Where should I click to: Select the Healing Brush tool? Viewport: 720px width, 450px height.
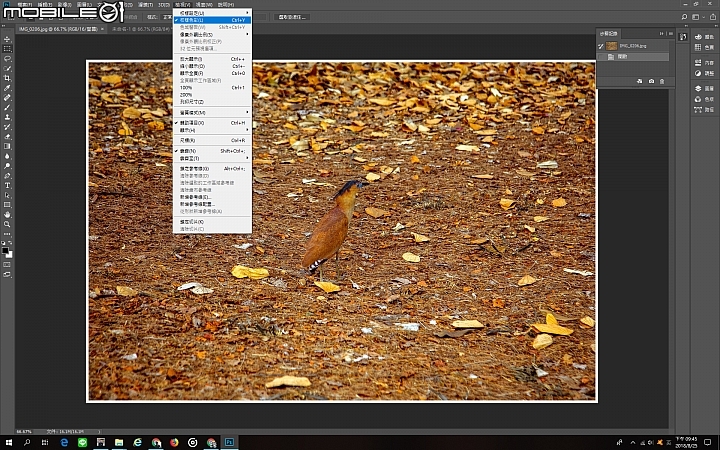coord(7,98)
